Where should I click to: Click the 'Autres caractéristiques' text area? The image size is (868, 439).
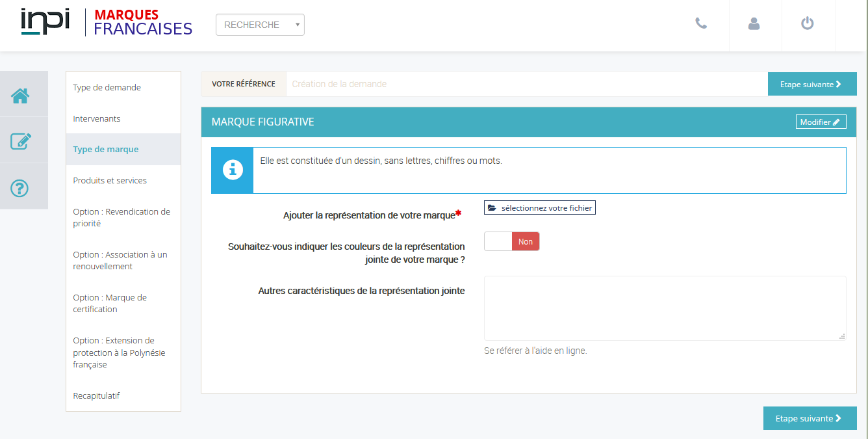point(665,308)
